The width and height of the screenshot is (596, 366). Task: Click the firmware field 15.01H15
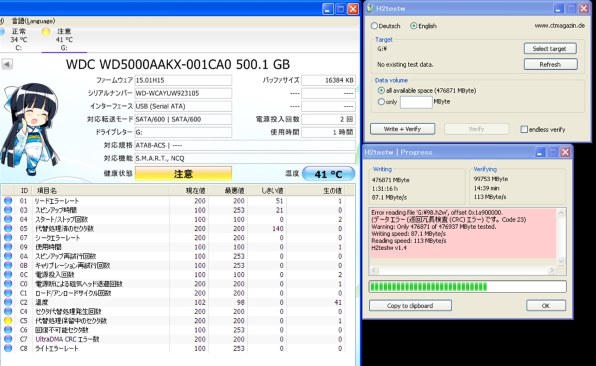[x=183, y=80]
